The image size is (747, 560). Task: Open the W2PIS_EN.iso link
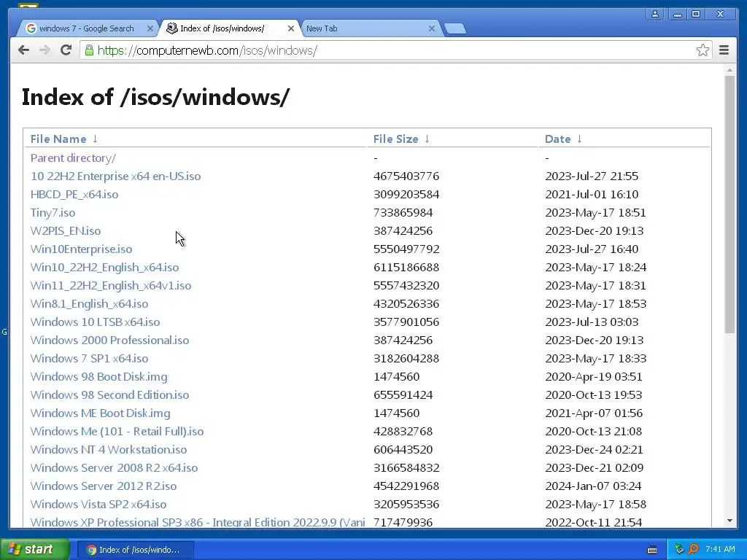pyautogui.click(x=66, y=231)
